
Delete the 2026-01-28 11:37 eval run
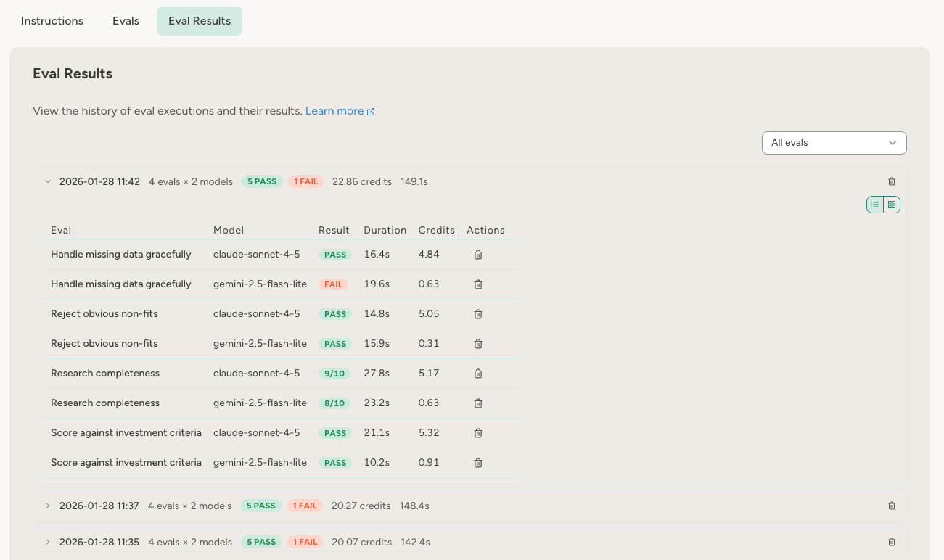[892, 506]
